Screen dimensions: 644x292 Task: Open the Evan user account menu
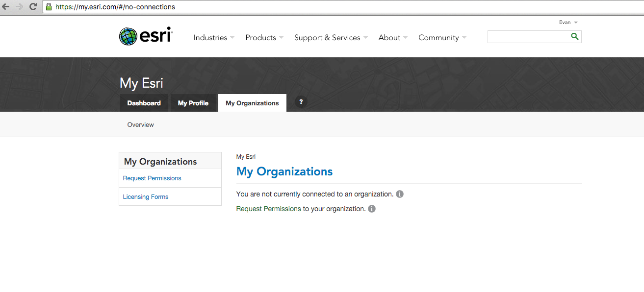point(568,23)
